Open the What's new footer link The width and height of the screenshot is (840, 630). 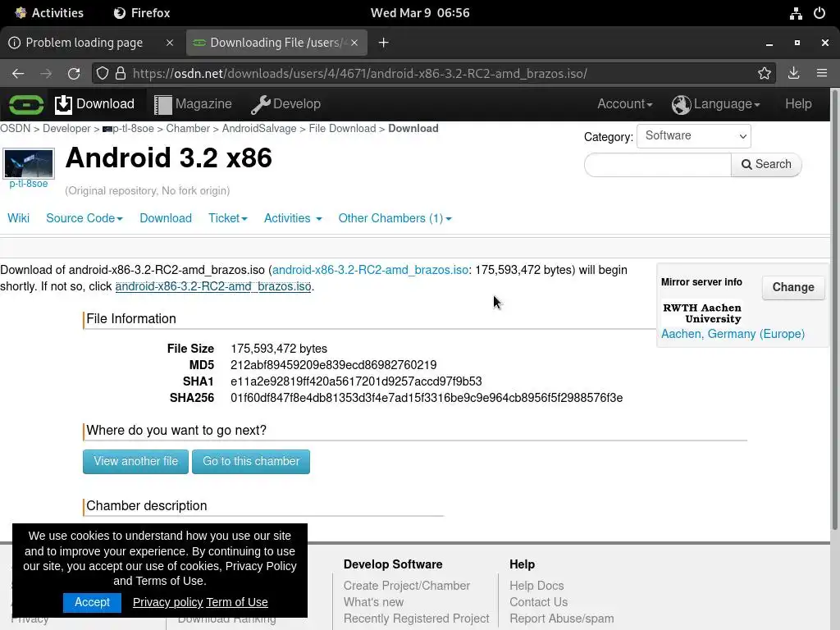(x=373, y=602)
